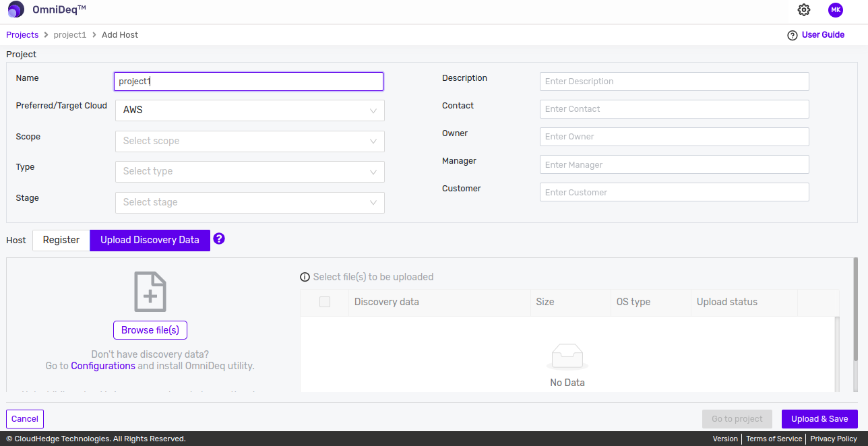Click the Browse file(s) button
The width and height of the screenshot is (868, 446).
[x=150, y=330]
